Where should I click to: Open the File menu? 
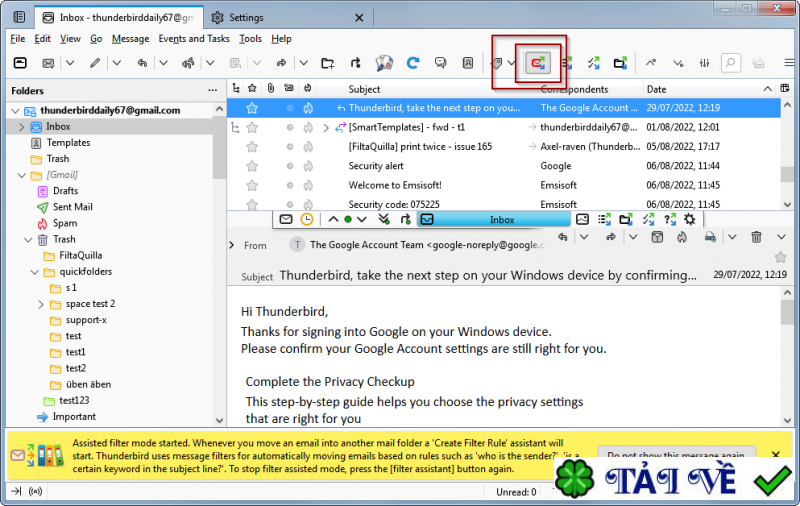(17, 39)
